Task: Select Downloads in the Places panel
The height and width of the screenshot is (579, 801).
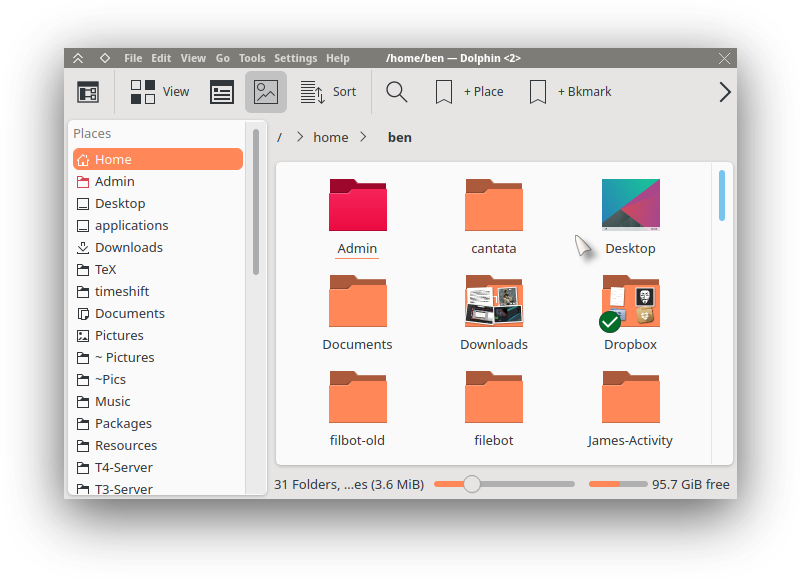Action: 128,247
